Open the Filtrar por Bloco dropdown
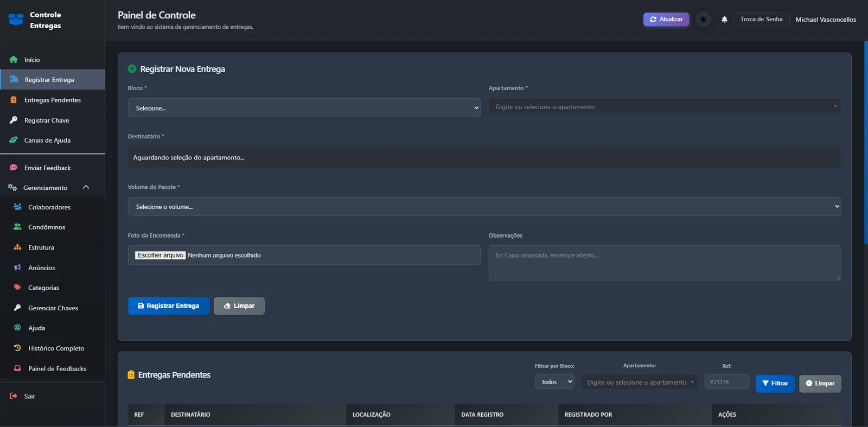The image size is (868, 427). (x=555, y=382)
